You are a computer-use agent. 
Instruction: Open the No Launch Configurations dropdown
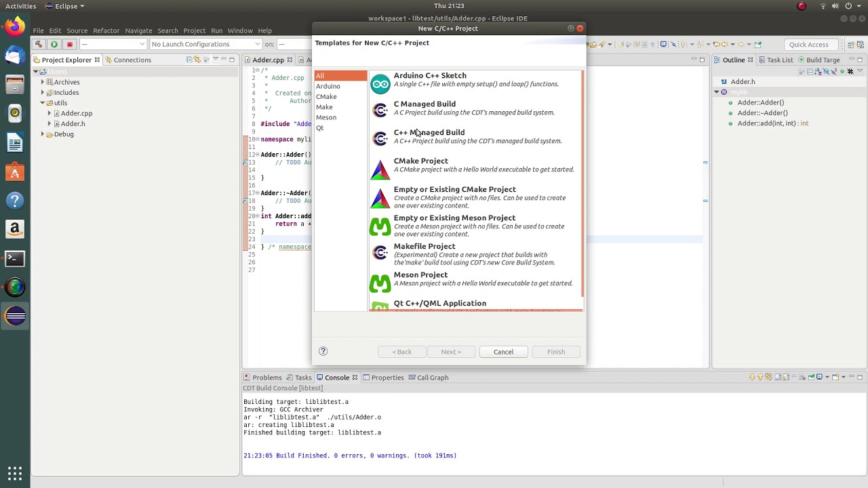[x=204, y=44]
